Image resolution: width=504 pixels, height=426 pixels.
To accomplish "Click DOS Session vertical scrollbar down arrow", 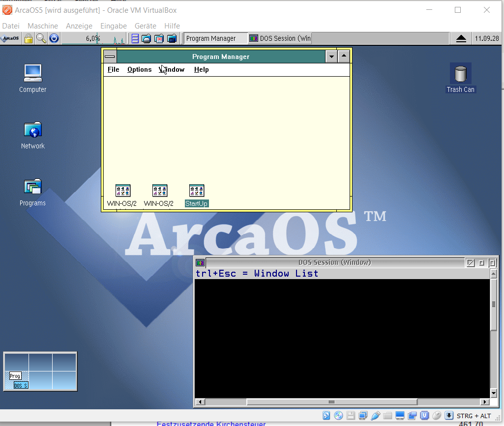I will pyautogui.click(x=493, y=393).
